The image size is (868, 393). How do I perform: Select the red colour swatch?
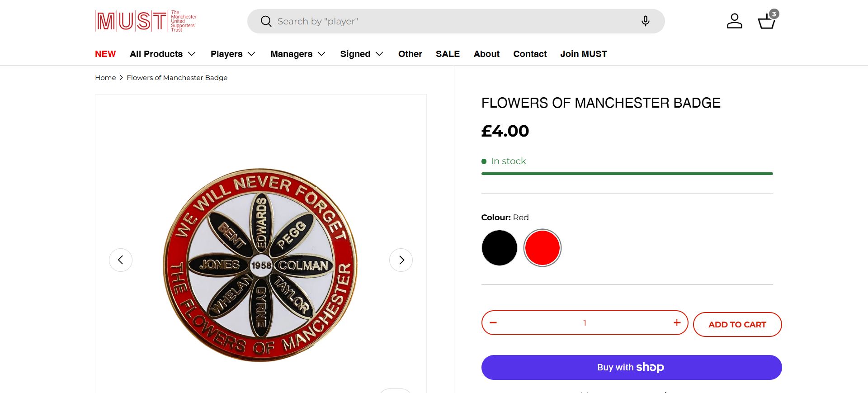click(x=542, y=248)
